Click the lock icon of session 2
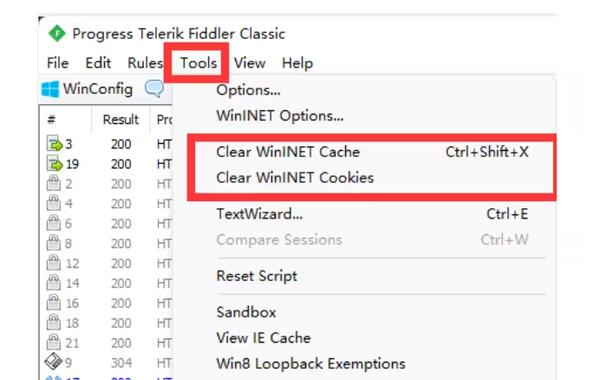Screen dimensions: 600x380 (x=54, y=183)
